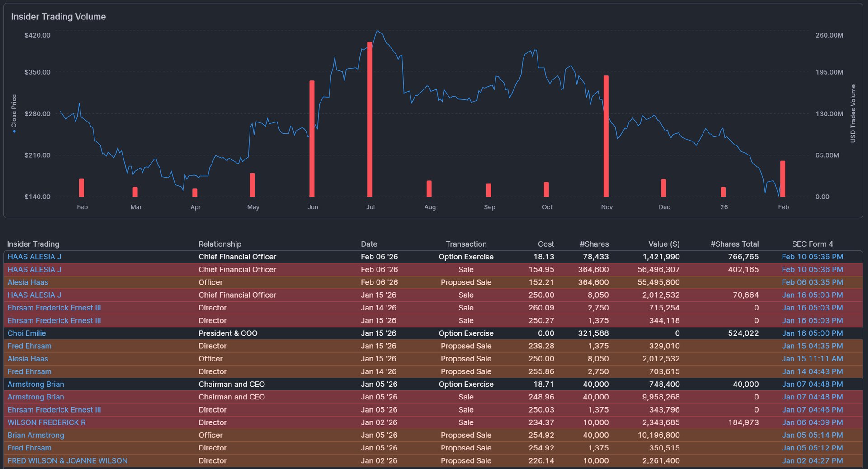Viewport: 868px width, 469px height.
Task: Click the July insider volume bar
Action: coord(369,119)
